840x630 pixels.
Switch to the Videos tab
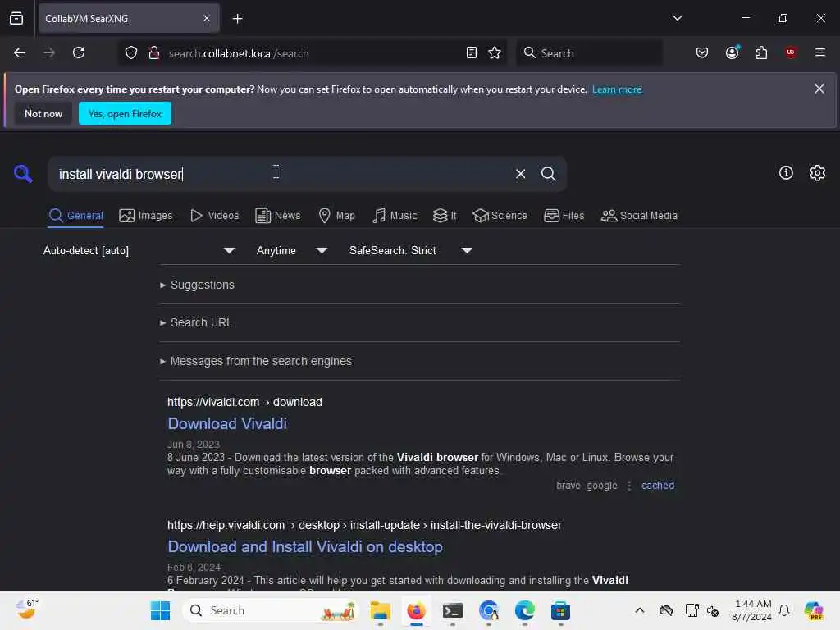[x=214, y=216]
